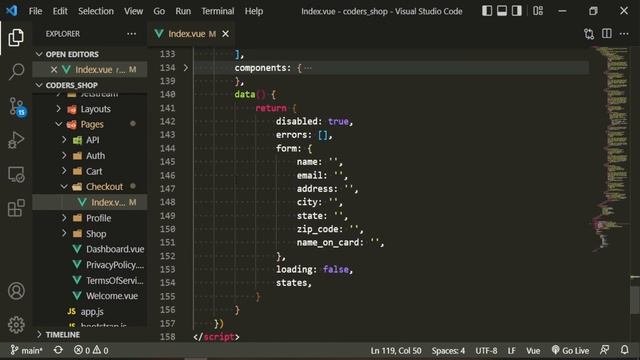The width and height of the screenshot is (640, 360).
Task: Open the Run menu
Action: point(183,11)
